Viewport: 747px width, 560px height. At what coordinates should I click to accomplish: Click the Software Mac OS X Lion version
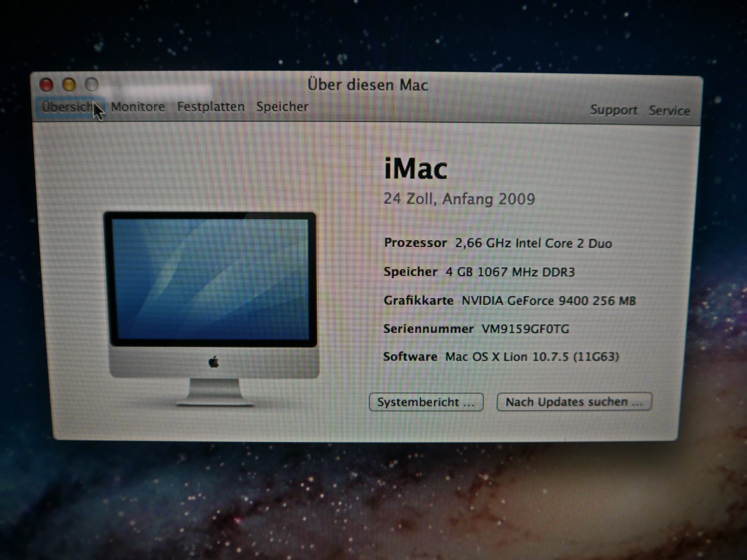pyautogui.click(x=532, y=357)
